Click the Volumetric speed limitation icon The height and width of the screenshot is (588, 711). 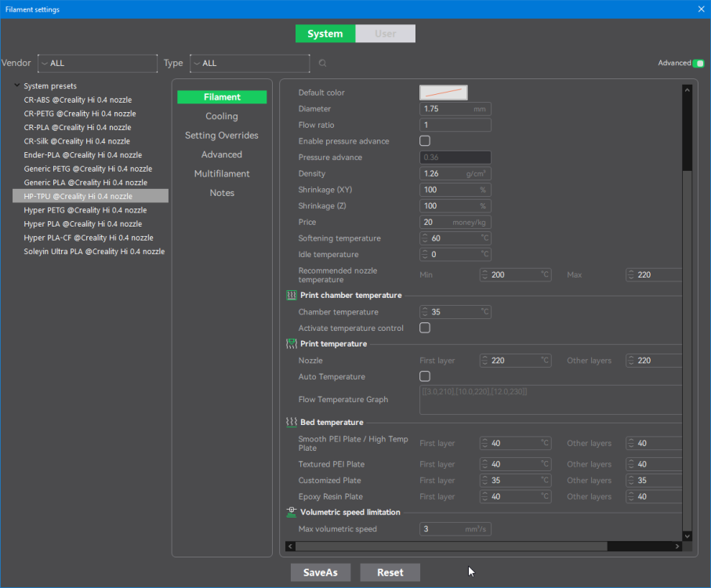[x=292, y=512]
